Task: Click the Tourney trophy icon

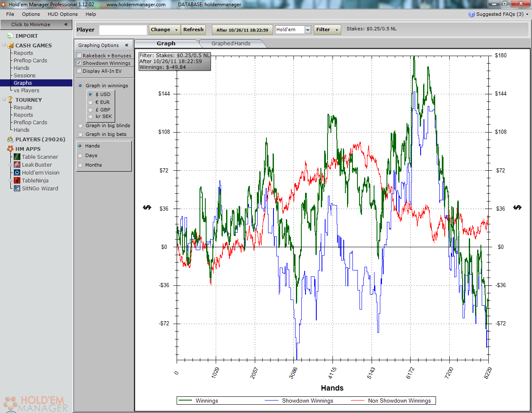Action: pyautogui.click(x=10, y=100)
